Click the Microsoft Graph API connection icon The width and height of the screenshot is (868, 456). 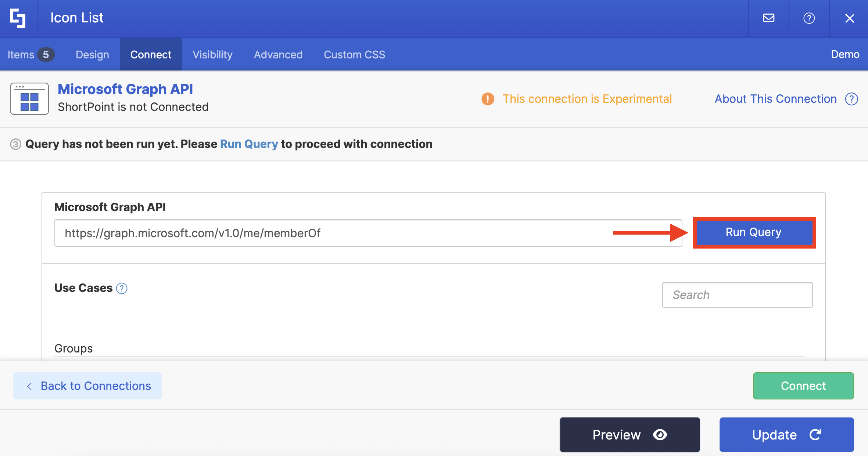[x=29, y=99]
